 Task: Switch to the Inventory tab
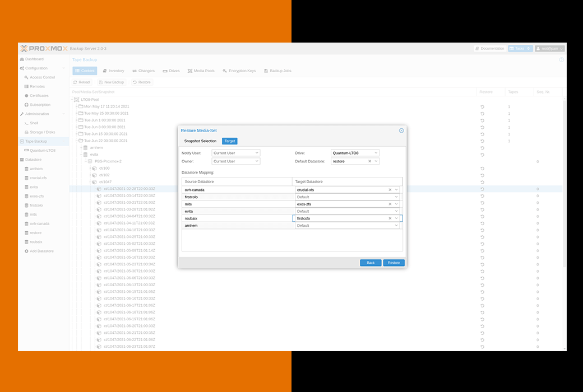[x=113, y=71]
